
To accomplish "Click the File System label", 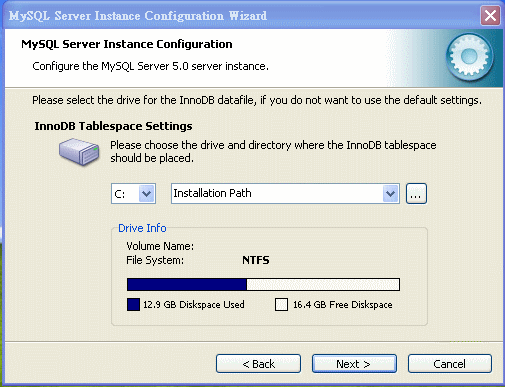I will pyautogui.click(x=155, y=260).
